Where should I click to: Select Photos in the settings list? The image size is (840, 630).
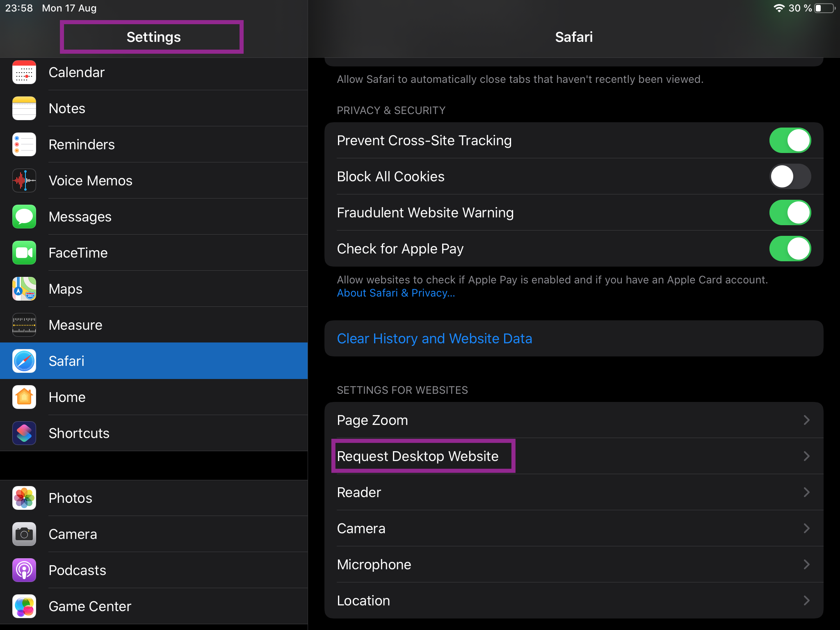click(x=154, y=498)
